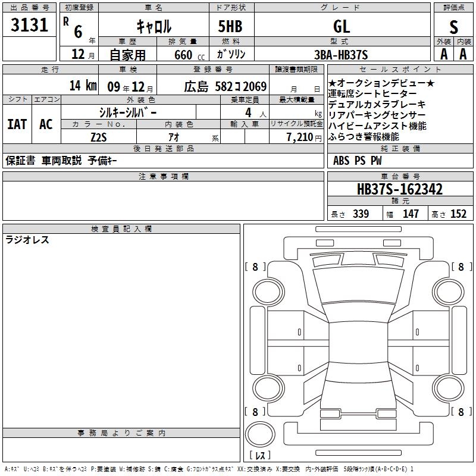The image size is (476, 476).
Task: Select the inspector note ラジオレス
Action: pyautogui.click(x=27, y=240)
